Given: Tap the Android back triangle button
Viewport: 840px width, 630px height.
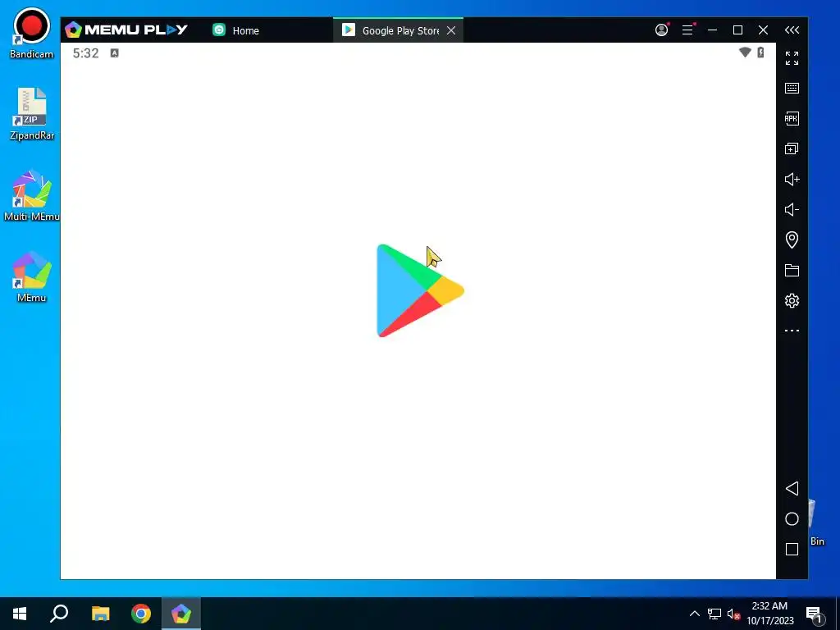Looking at the screenshot, I should [x=792, y=488].
